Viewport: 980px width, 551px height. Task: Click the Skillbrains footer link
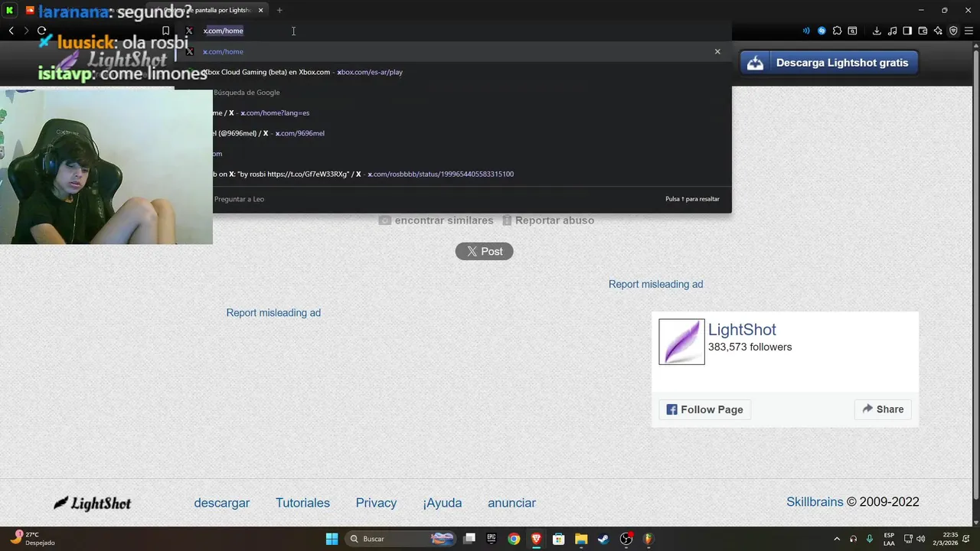(x=815, y=502)
